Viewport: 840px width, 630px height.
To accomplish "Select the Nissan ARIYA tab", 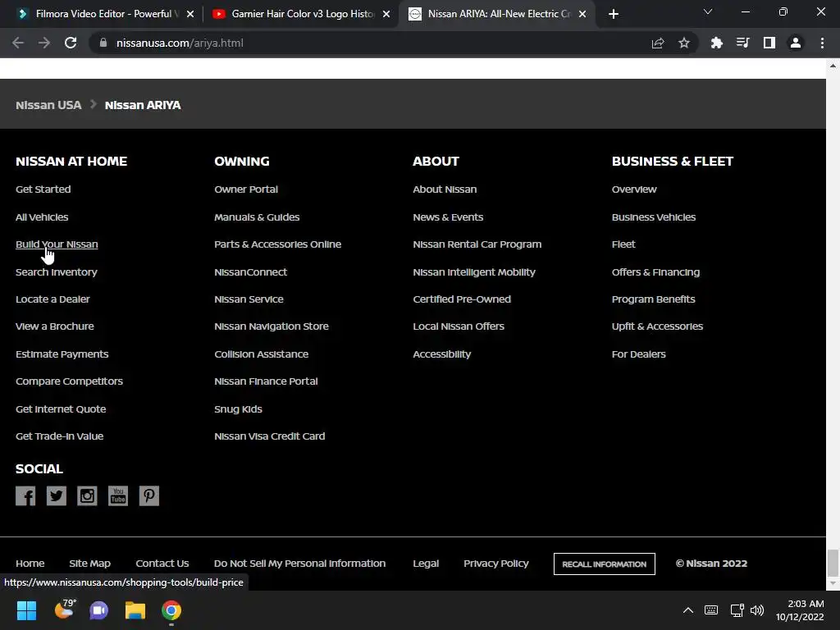I will pos(497,14).
